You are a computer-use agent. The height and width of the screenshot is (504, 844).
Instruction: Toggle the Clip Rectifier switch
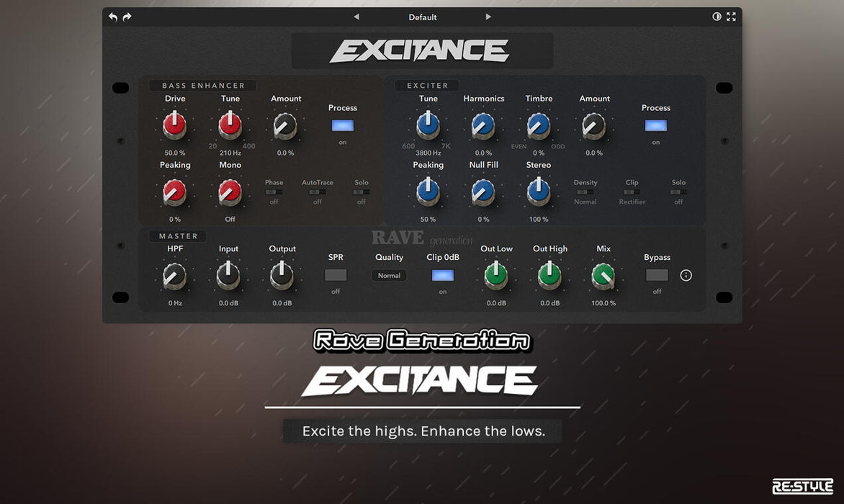click(632, 192)
